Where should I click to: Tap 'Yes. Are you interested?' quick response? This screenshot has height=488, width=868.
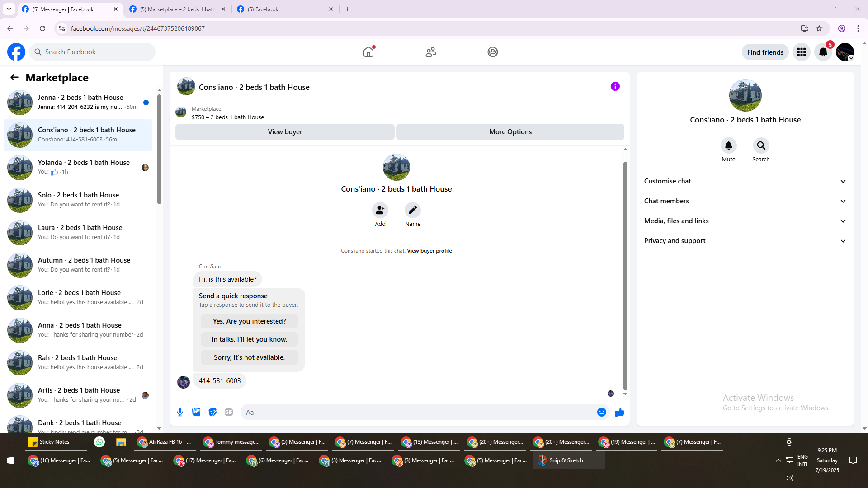(x=249, y=321)
